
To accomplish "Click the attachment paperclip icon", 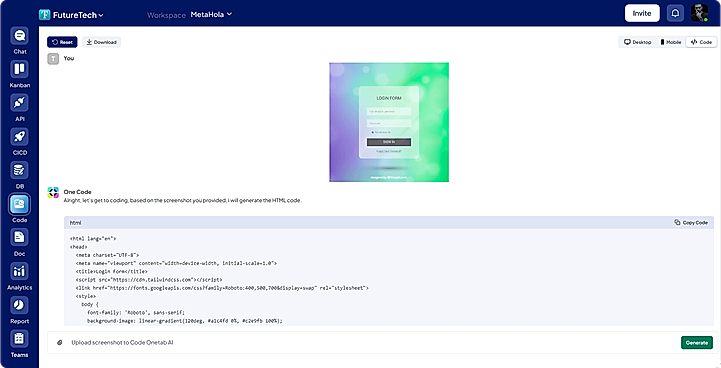I will click(59, 343).
